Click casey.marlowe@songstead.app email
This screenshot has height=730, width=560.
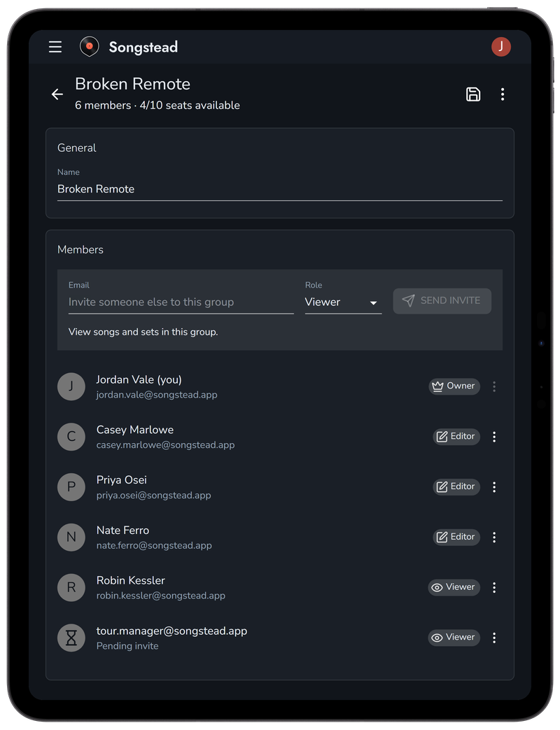(x=165, y=445)
